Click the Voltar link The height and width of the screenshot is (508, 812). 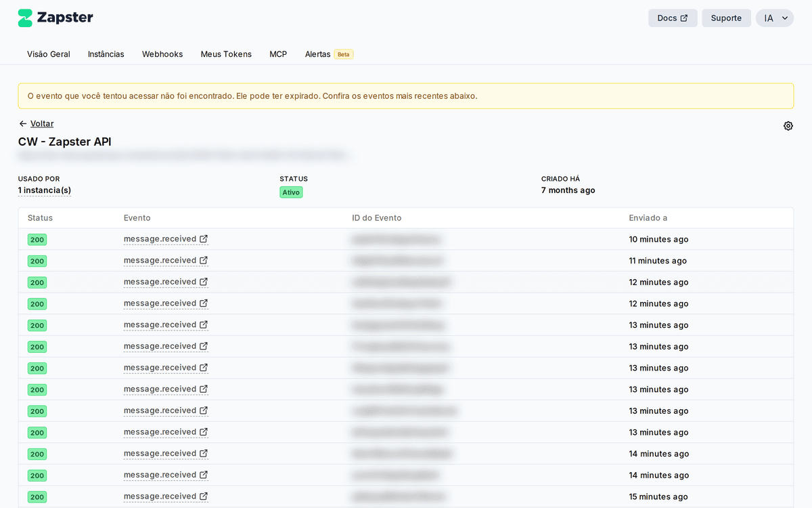point(42,123)
